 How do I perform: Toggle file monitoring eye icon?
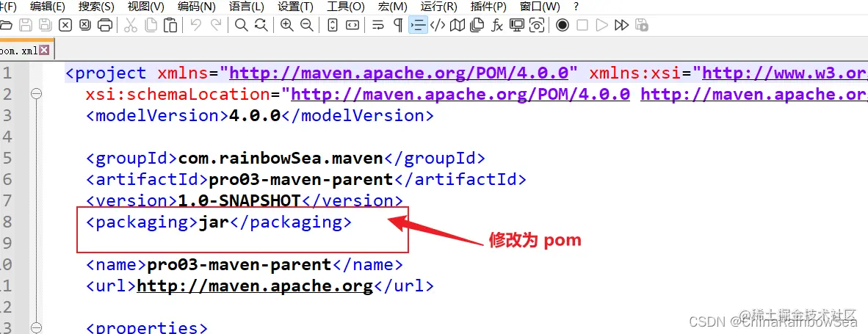click(x=537, y=26)
